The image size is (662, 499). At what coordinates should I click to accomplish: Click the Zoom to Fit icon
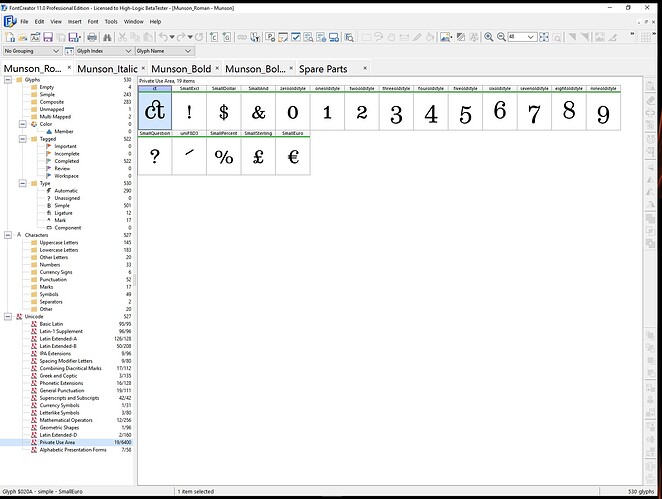click(544, 37)
